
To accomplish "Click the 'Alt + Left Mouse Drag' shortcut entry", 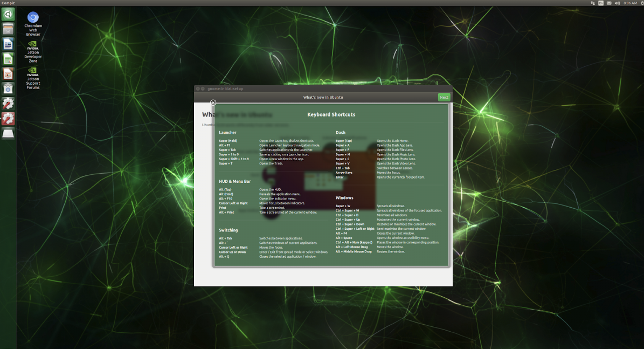I will click(351, 247).
